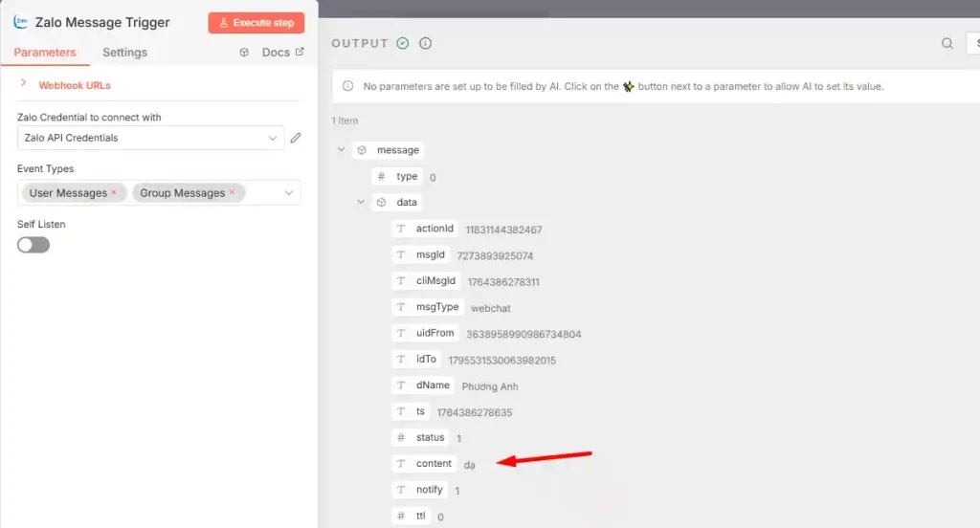Click the cliMsgId value 1764386278311

[503, 282]
